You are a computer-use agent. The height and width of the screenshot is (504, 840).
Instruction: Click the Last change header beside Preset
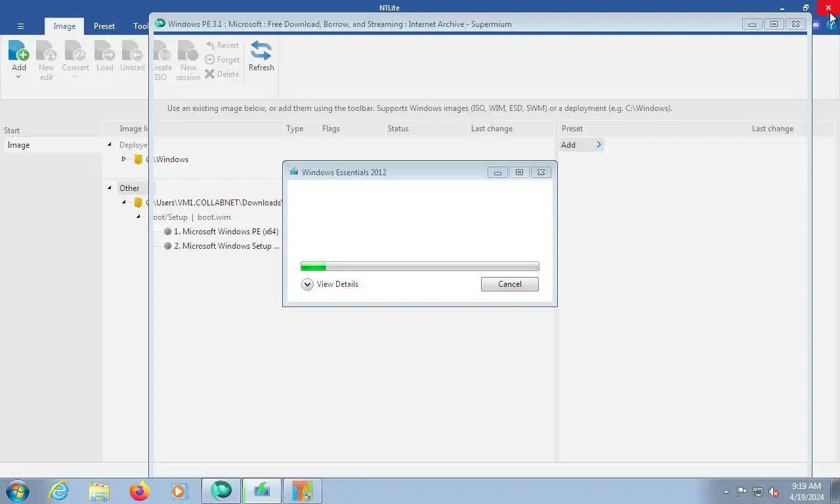point(772,129)
